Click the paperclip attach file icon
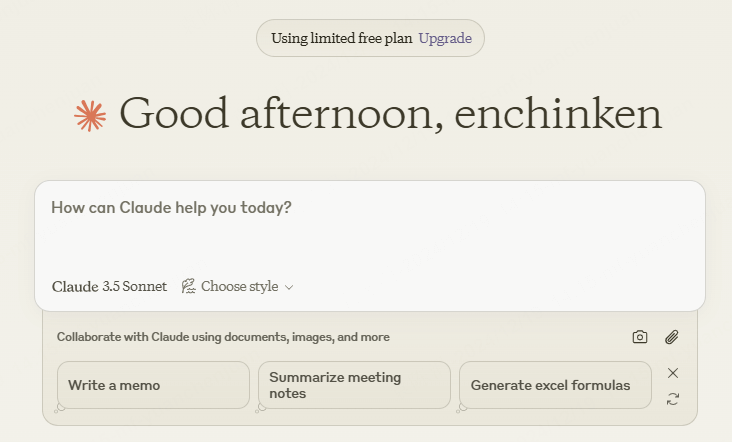The width and height of the screenshot is (732, 442). point(672,337)
